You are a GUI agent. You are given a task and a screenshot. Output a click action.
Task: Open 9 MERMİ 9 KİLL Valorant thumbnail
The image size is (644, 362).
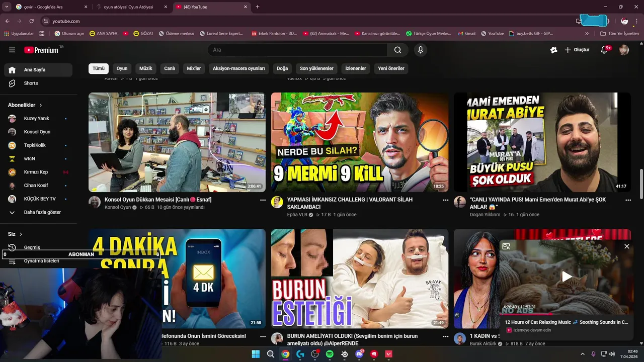coord(360,142)
